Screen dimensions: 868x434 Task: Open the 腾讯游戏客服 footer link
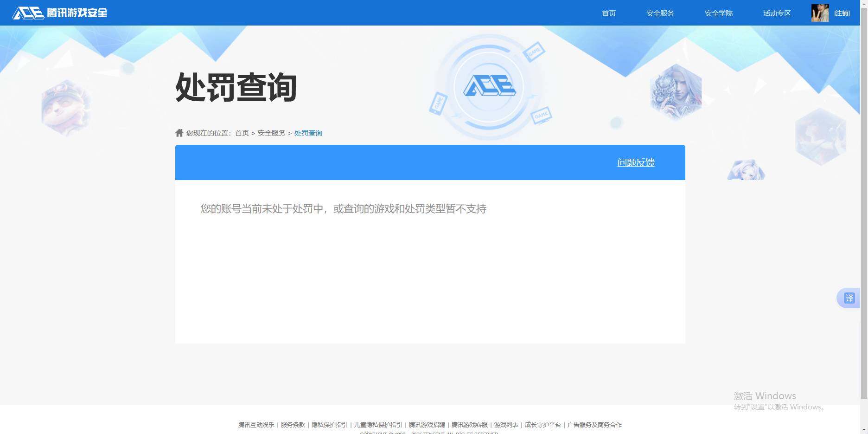[x=469, y=425]
